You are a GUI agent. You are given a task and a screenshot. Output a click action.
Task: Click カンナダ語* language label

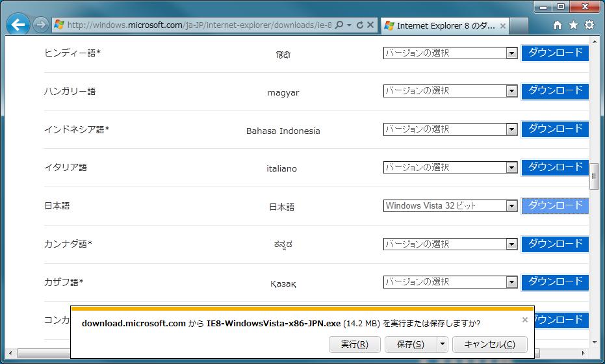68,244
